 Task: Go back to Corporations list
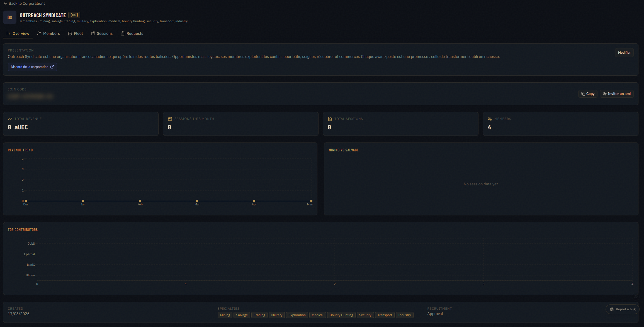(x=24, y=3)
